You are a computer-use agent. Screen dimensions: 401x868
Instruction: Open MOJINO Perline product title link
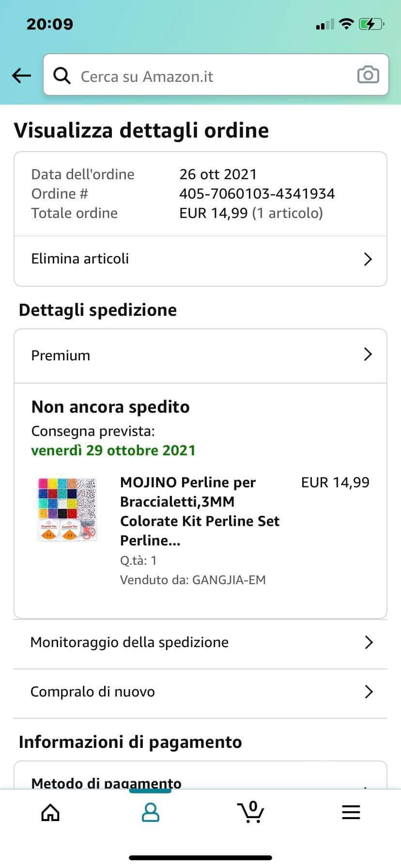coord(200,511)
